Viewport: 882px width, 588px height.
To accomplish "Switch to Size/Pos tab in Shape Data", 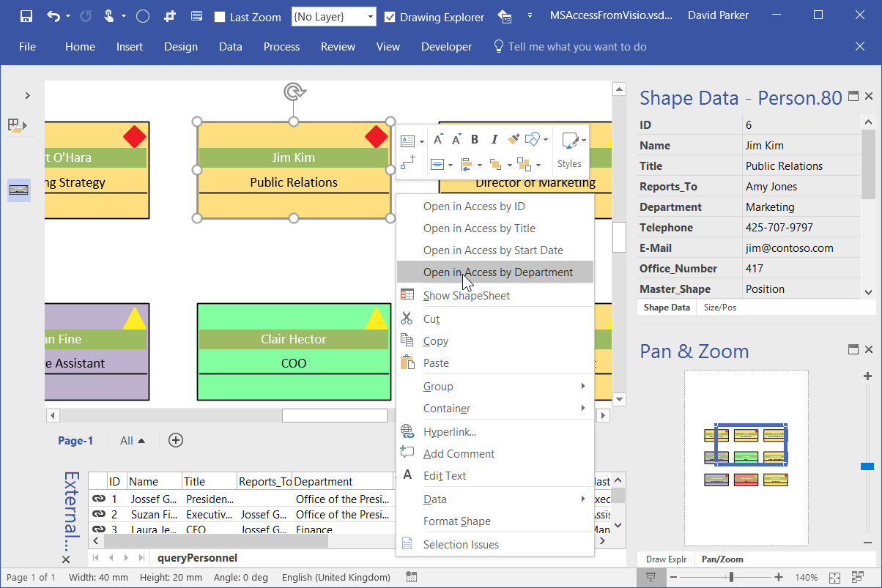I will coord(719,308).
